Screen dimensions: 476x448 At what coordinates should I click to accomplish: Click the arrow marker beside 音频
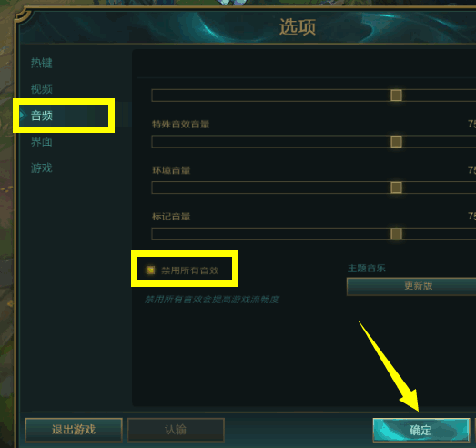click(22, 115)
